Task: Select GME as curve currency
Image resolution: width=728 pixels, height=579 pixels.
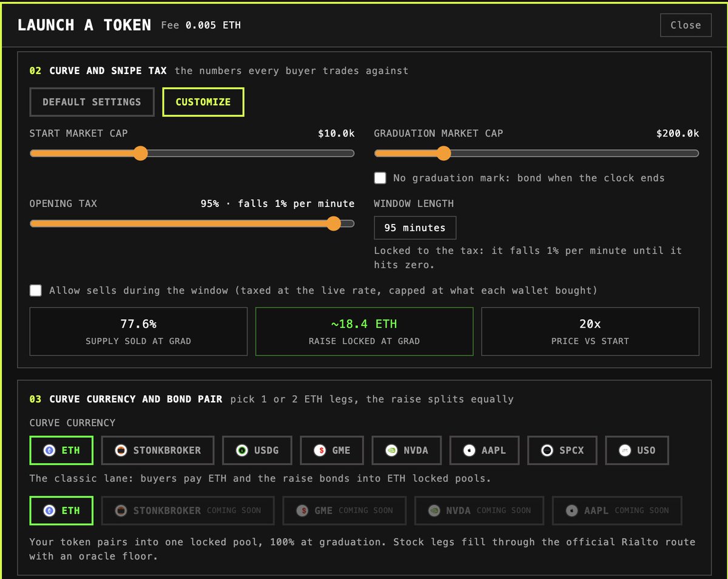Action: [332, 450]
